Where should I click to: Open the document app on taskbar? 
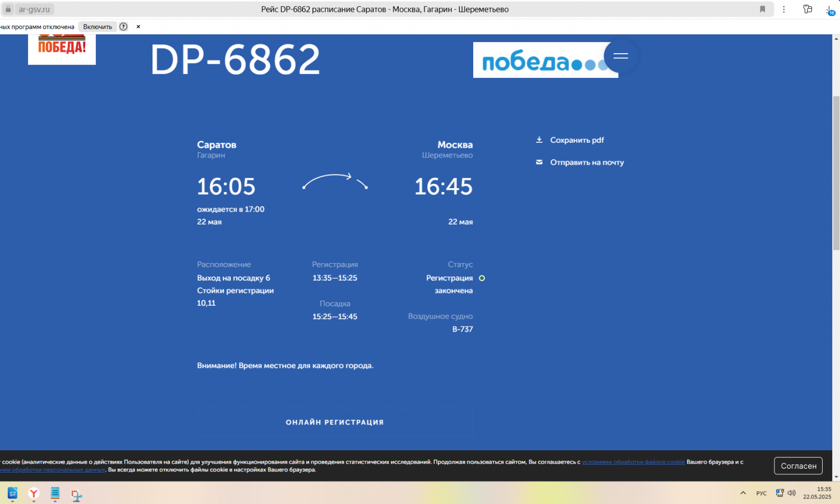pyautogui.click(x=12, y=493)
